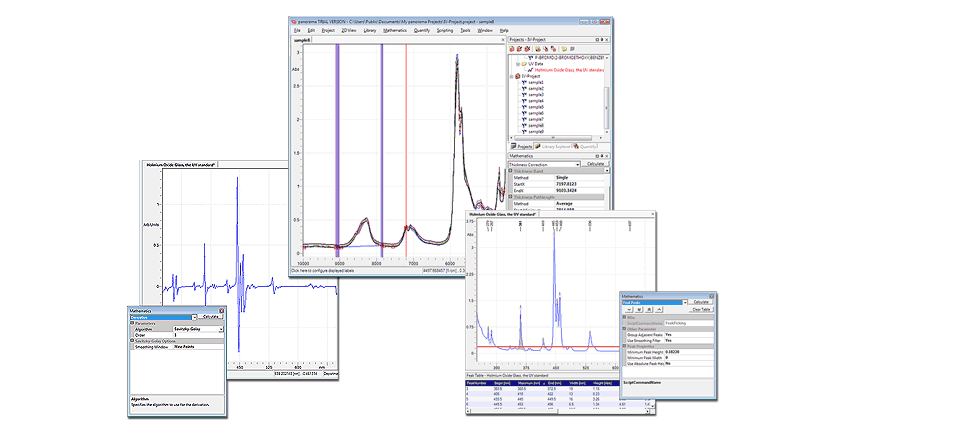Open the 2D View menu
This screenshot has width=960, height=429.
pyautogui.click(x=348, y=30)
